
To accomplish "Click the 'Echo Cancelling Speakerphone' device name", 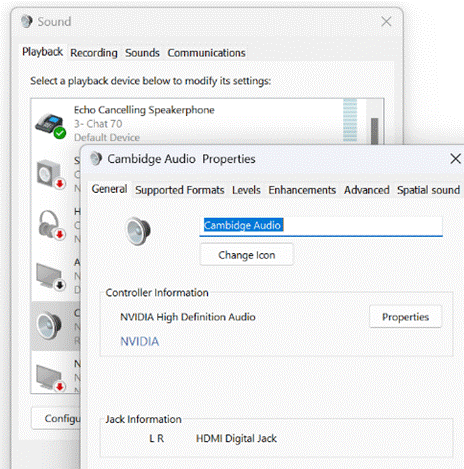I will pos(144,110).
